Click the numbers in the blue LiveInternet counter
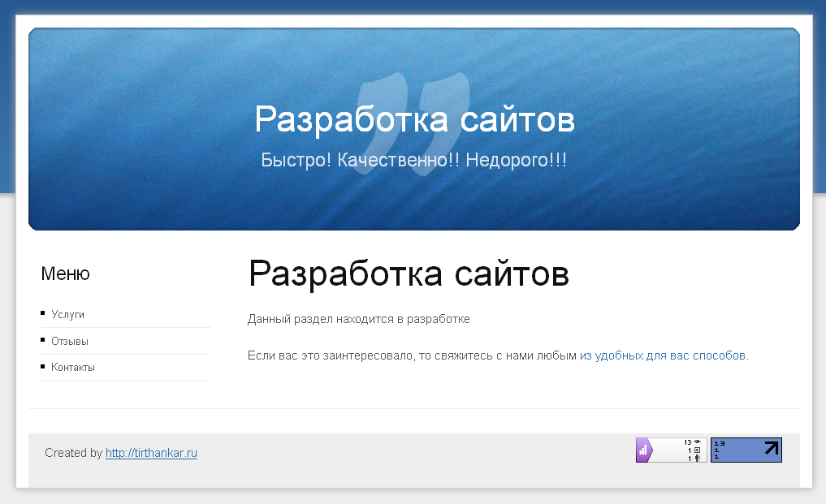The width and height of the screenshot is (826, 504). point(719,450)
